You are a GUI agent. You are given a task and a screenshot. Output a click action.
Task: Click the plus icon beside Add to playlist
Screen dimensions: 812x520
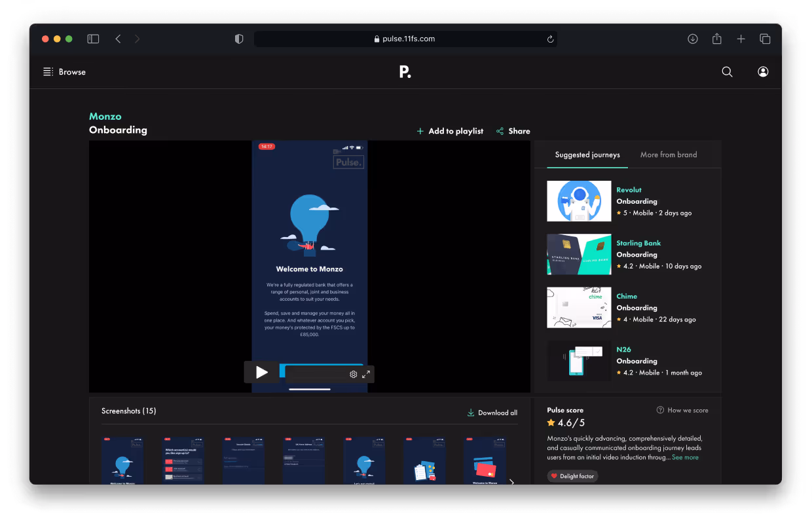pyautogui.click(x=420, y=131)
